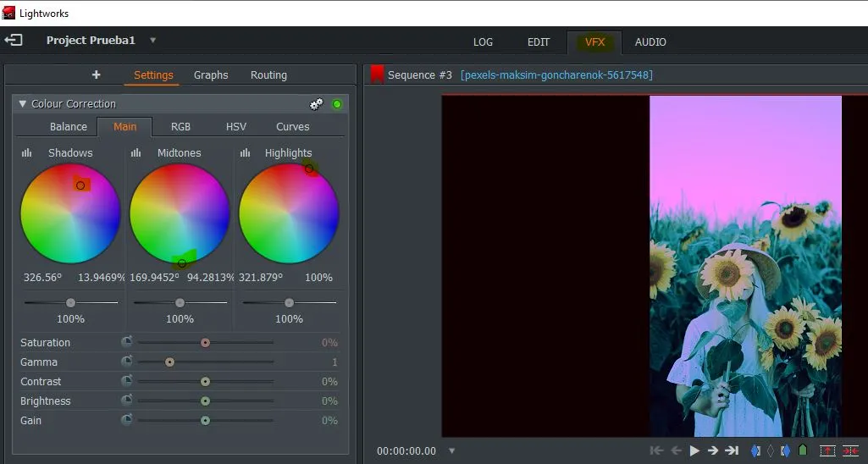The image size is (868, 464).
Task: Switch to the EDIT tab
Action: (538, 42)
